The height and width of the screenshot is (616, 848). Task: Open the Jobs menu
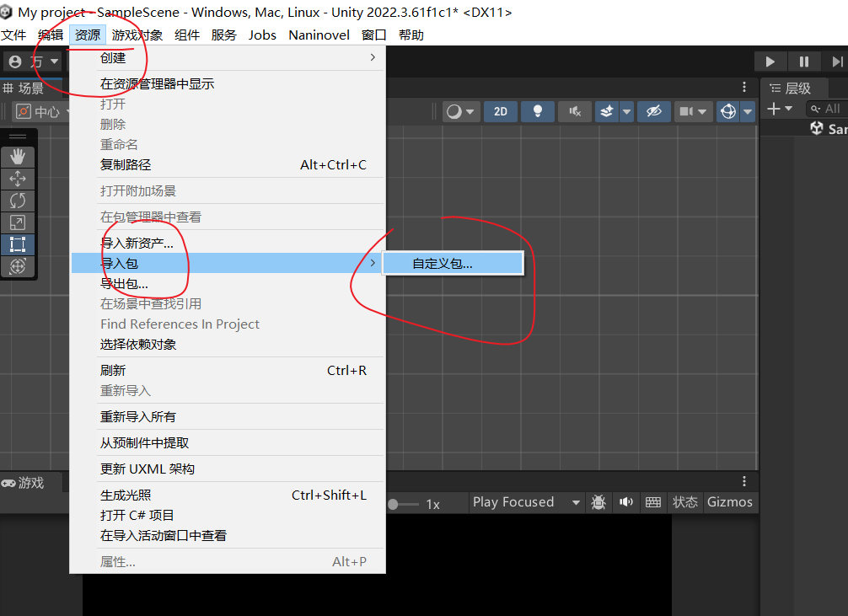[x=262, y=35]
